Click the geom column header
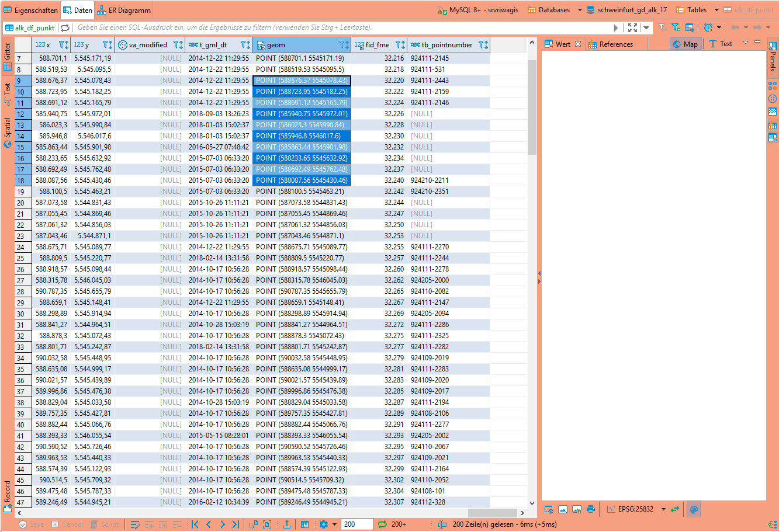 tap(302, 45)
